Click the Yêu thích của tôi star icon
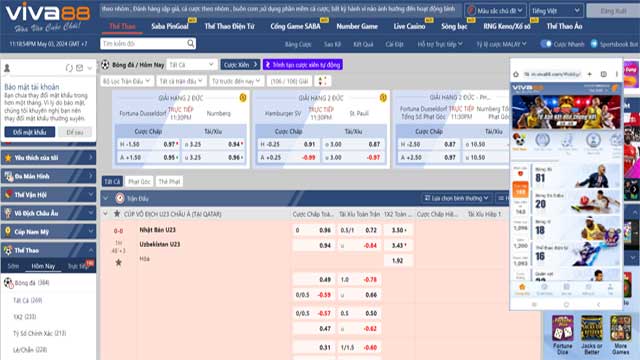Screen dimensions: 640x360 (x=8, y=158)
